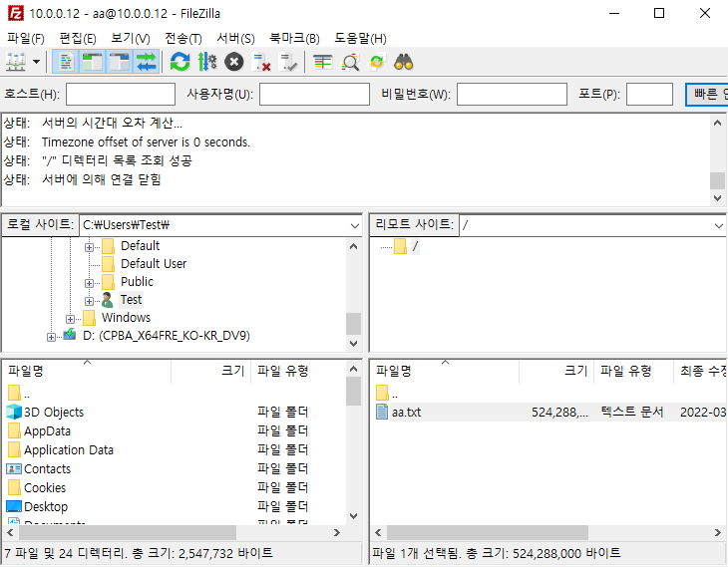728x567 pixels.
Task: Toggle message log display
Action: [66, 62]
